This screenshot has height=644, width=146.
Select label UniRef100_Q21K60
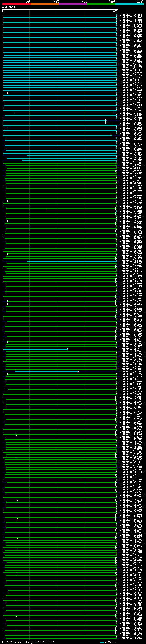coord(131,422)
